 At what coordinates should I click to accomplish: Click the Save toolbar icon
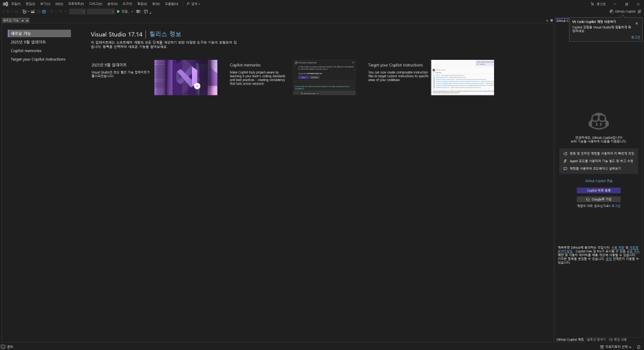39,12
